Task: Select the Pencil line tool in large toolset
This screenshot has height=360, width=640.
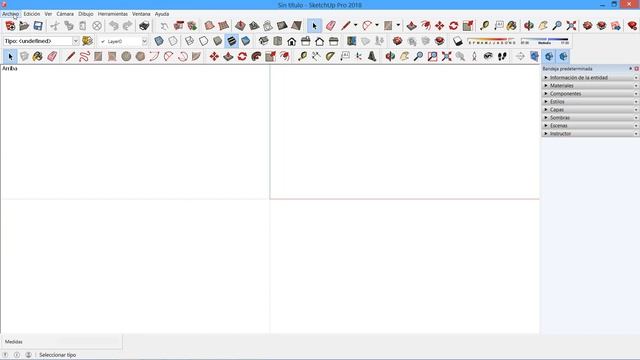Action: (x=70, y=56)
